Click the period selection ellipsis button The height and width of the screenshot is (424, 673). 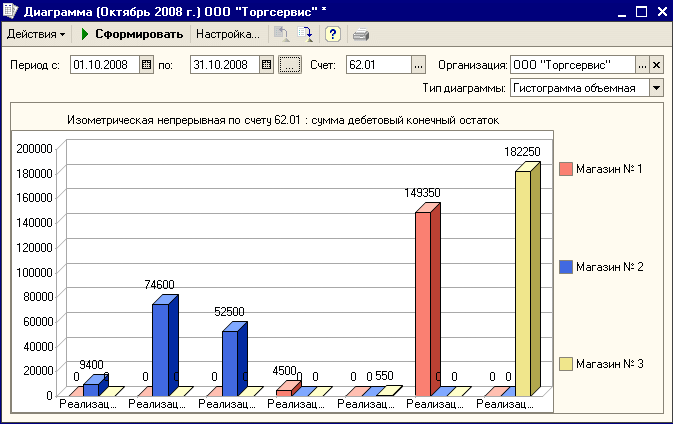(x=290, y=65)
